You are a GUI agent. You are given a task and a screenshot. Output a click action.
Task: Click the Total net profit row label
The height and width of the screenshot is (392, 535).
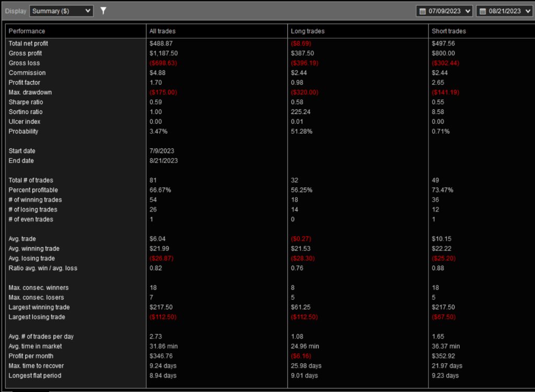tap(28, 43)
